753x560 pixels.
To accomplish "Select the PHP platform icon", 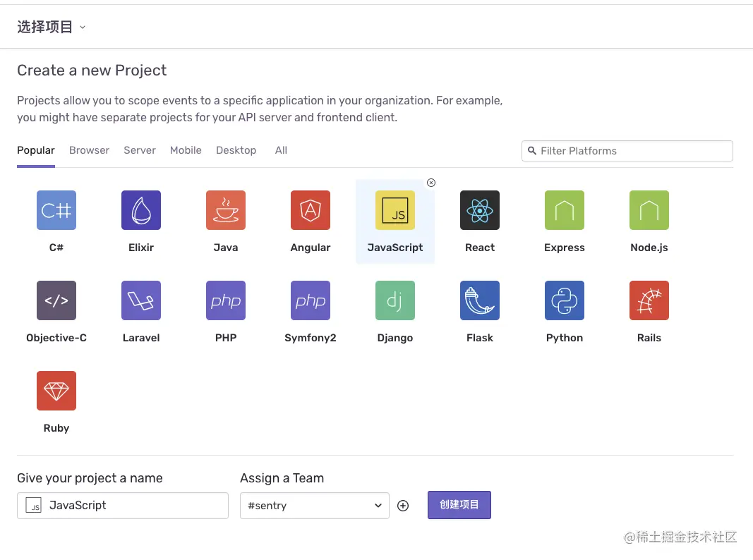I will 226,300.
